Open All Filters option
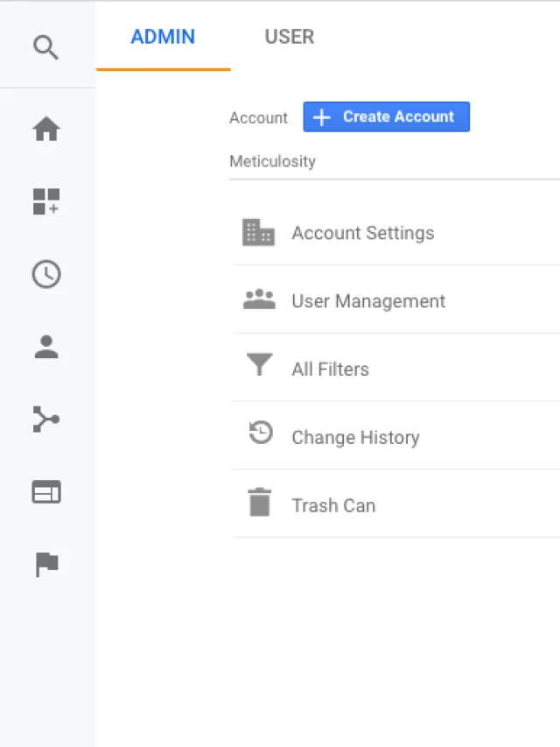The height and width of the screenshot is (747, 560). coord(330,370)
